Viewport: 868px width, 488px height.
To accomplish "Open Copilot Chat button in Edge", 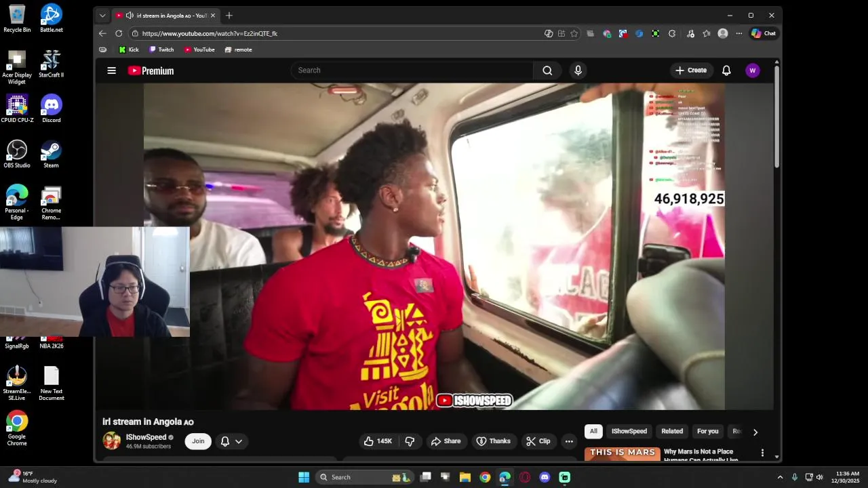I will point(764,33).
